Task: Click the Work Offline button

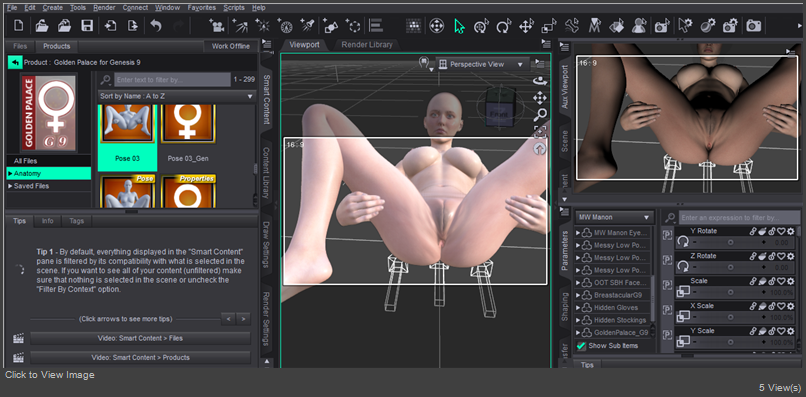Action: 231,46
